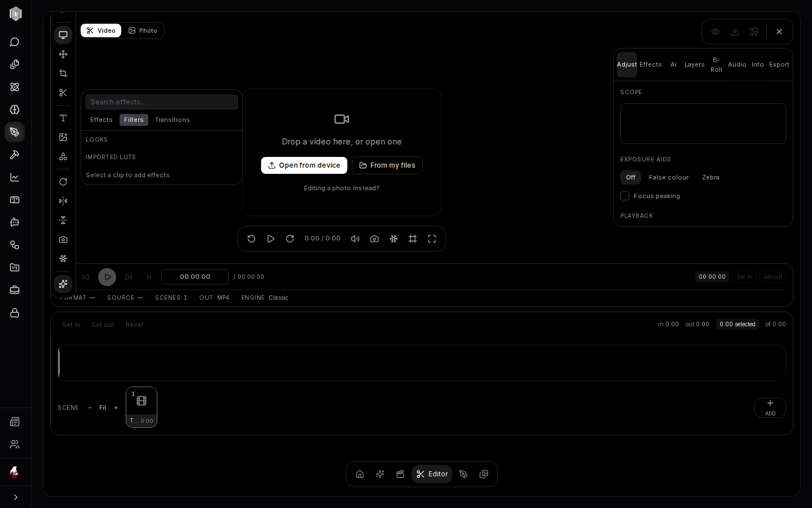Select False colour exposure aid

point(669,177)
